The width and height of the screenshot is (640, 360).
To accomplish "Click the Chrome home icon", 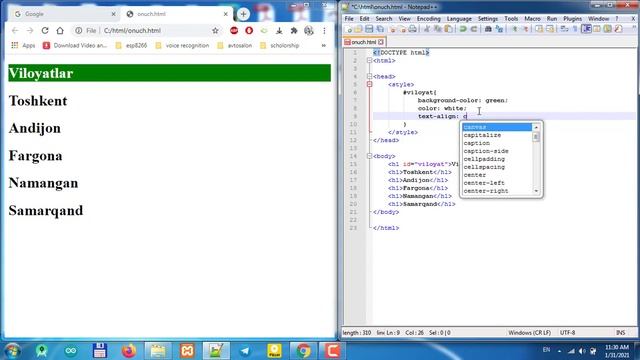I will 60,31.
